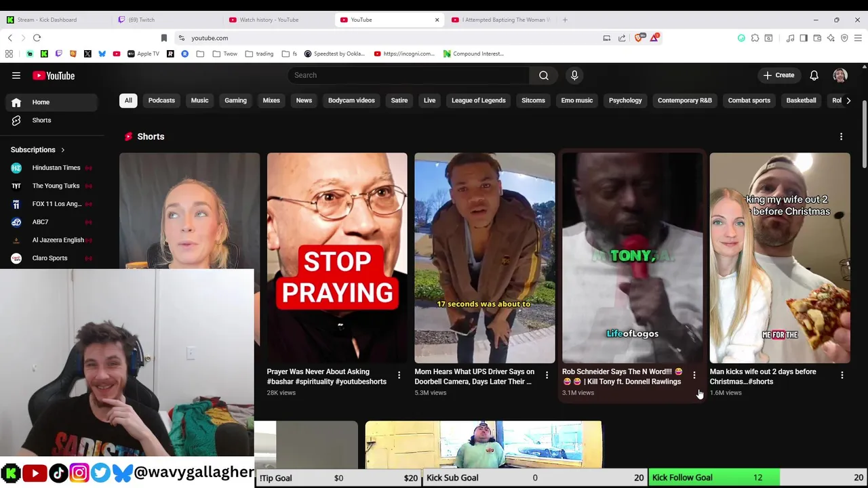Open the music playlist toolbar icon
This screenshot has width=868, height=488.
coord(790,38)
